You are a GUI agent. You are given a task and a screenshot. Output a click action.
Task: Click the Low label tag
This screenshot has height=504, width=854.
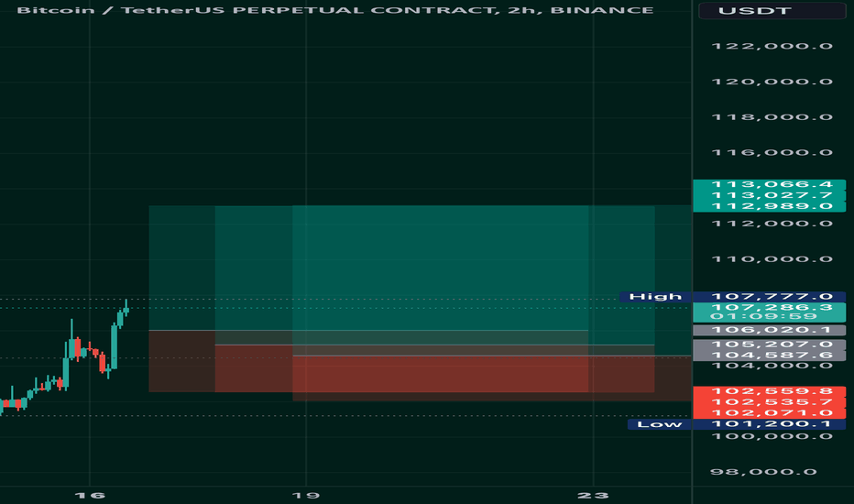tap(659, 424)
